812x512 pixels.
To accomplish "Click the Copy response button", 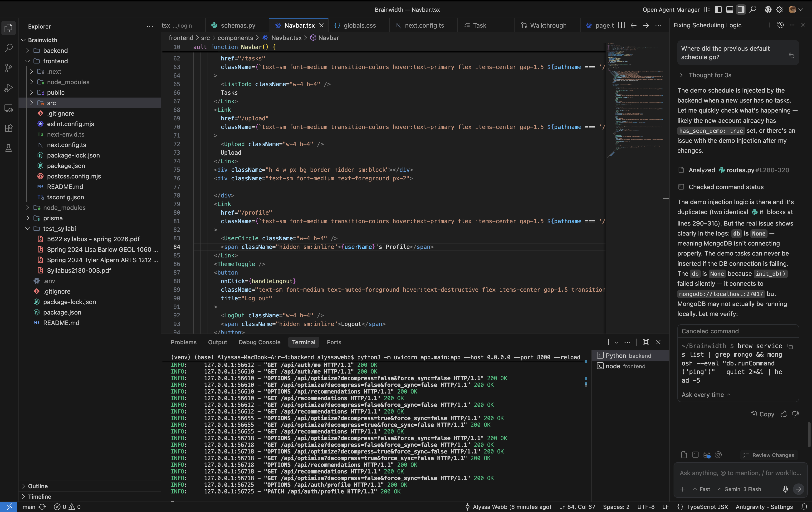I will (763, 414).
